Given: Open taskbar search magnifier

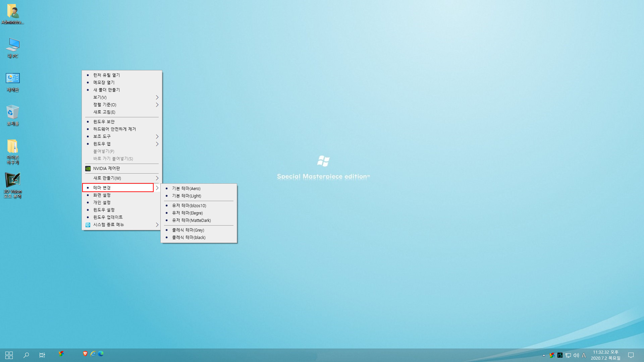Looking at the screenshot, I should coord(26,355).
